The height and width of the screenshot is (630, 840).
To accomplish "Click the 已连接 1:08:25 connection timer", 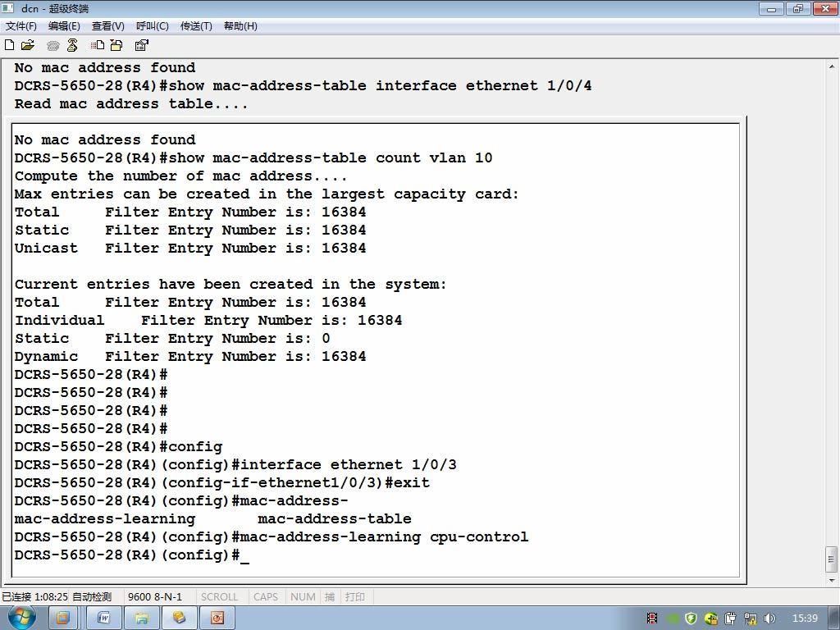I will click(34, 596).
